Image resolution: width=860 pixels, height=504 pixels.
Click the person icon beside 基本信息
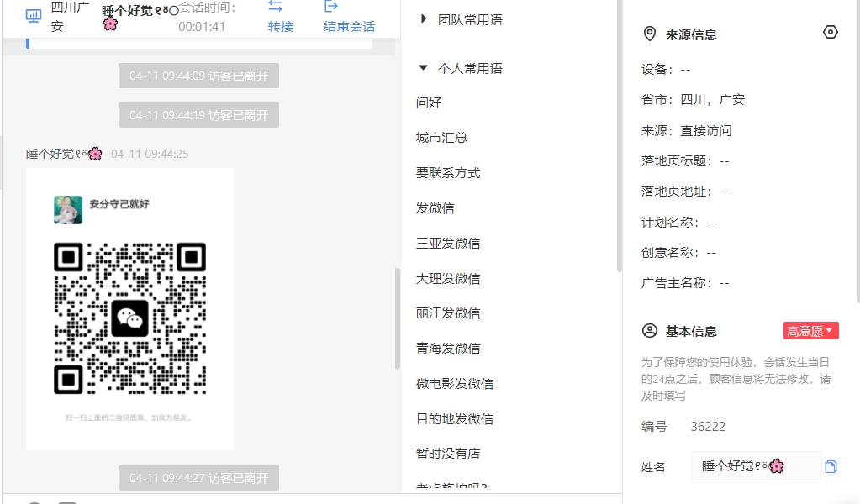(649, 331)
